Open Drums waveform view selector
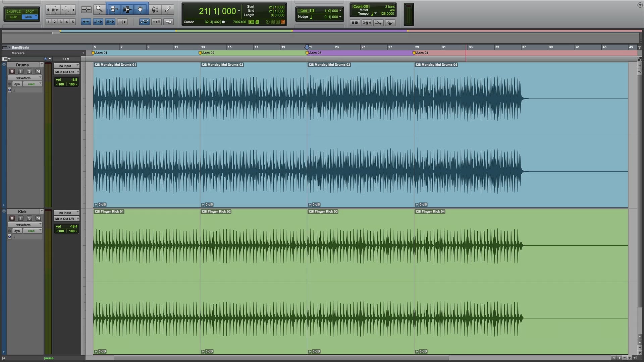 tap(25, 78)
